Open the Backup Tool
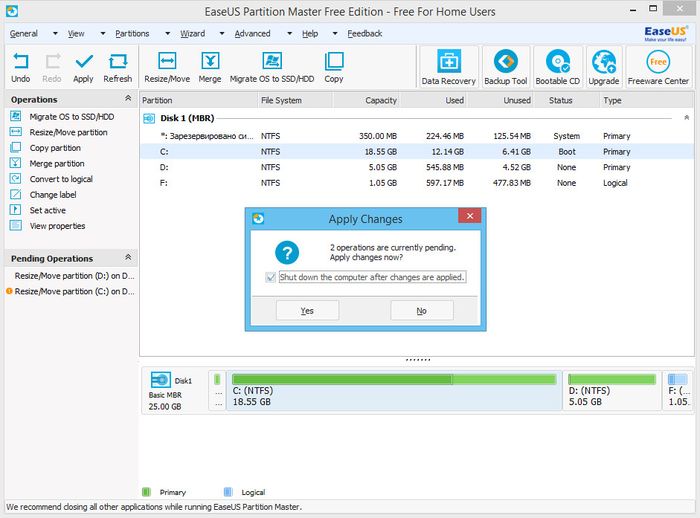Screen dimensions: 700x518 click(x=506, y=67)
